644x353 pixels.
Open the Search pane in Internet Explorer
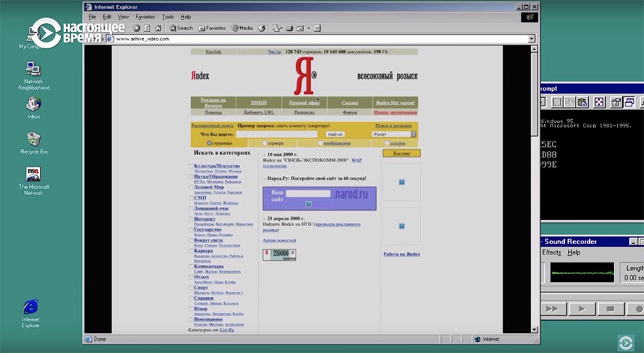pyautogui.click(x=181, y=28)
